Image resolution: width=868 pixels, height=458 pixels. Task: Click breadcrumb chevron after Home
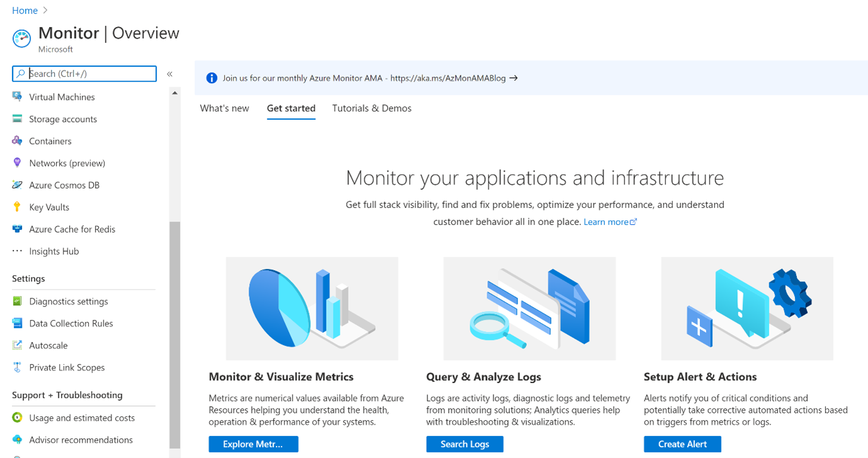[x=45, y=11]
